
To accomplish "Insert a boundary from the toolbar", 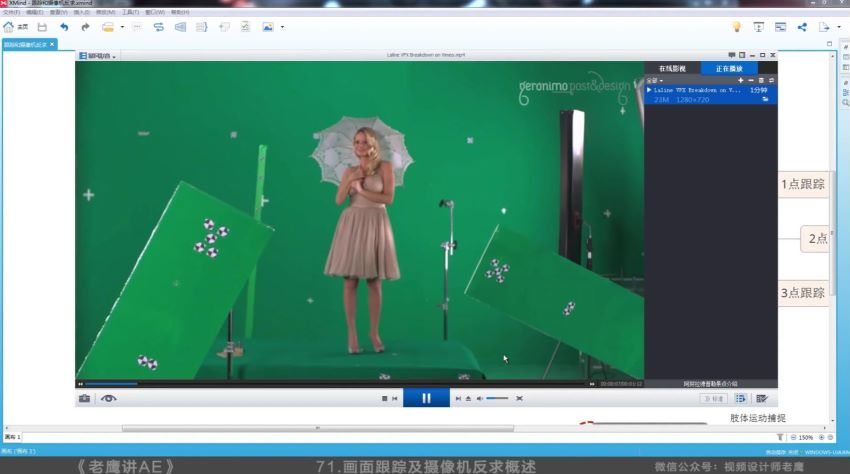I will [x=180, y=27].
